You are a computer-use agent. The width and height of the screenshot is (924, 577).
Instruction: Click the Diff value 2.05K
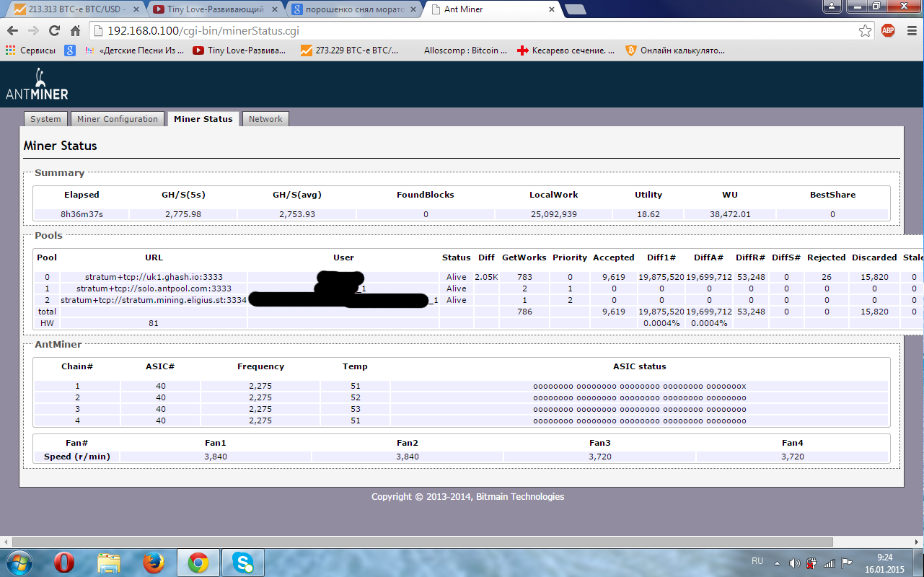[486, 277]
